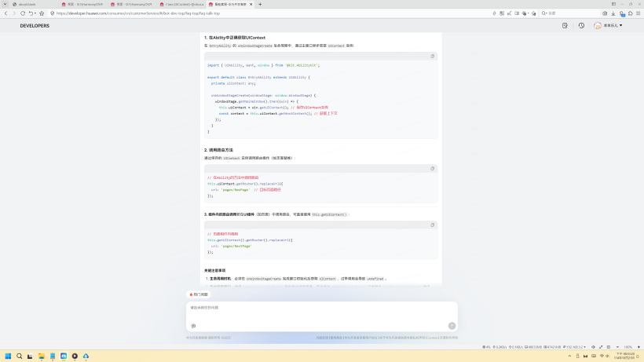Click the attachment icon in the chat box
This screenshot has width=644, height=362.
(x=193, y=326)
